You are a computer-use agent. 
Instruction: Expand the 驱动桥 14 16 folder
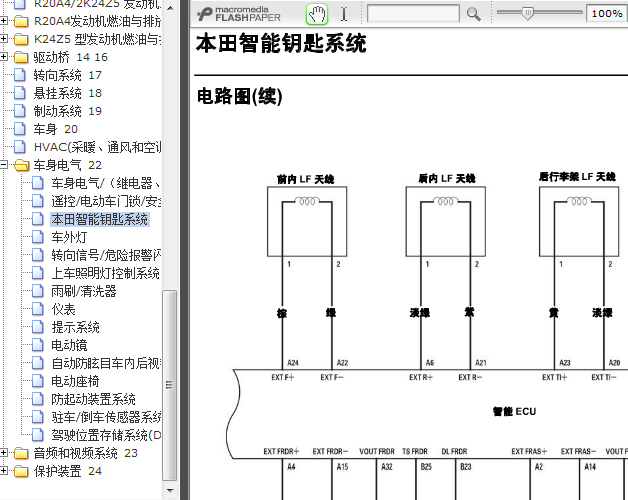(x=4, y=57)
